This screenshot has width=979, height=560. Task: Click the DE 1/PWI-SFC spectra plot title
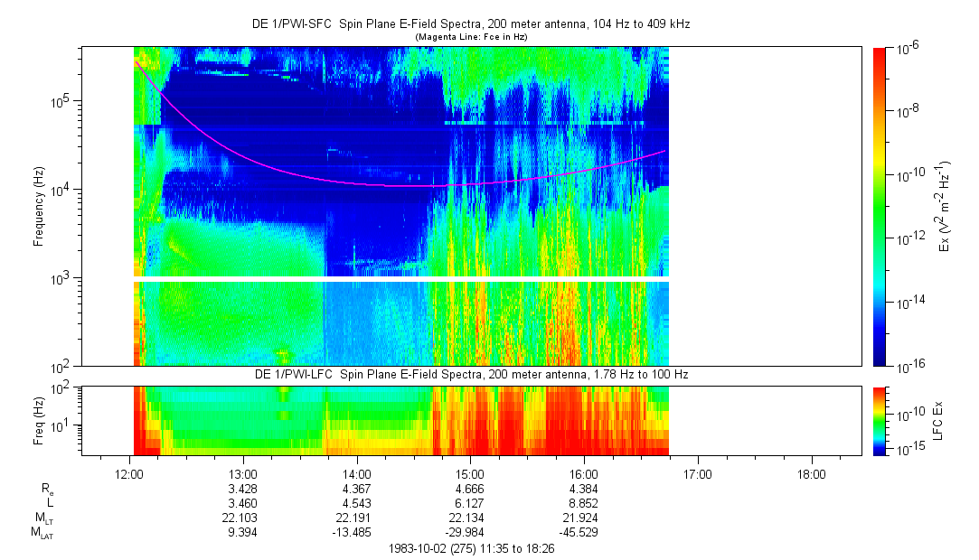click(470, 24)
